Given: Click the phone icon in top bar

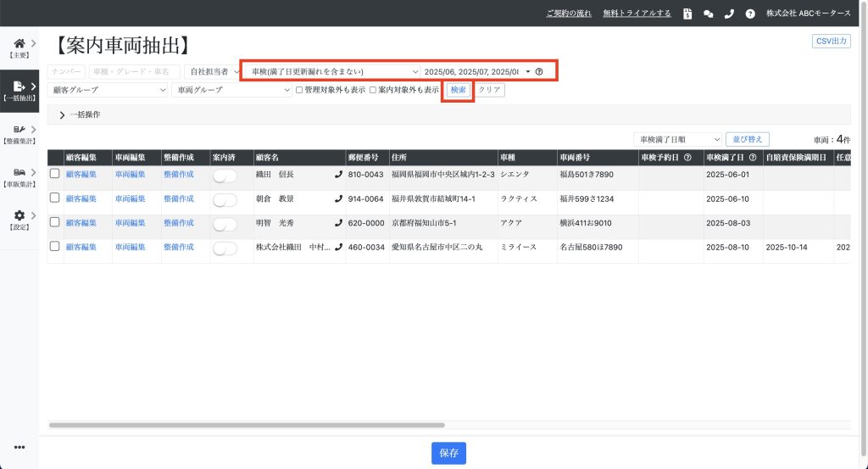Looking at the screenshot, I should (729, 14).
